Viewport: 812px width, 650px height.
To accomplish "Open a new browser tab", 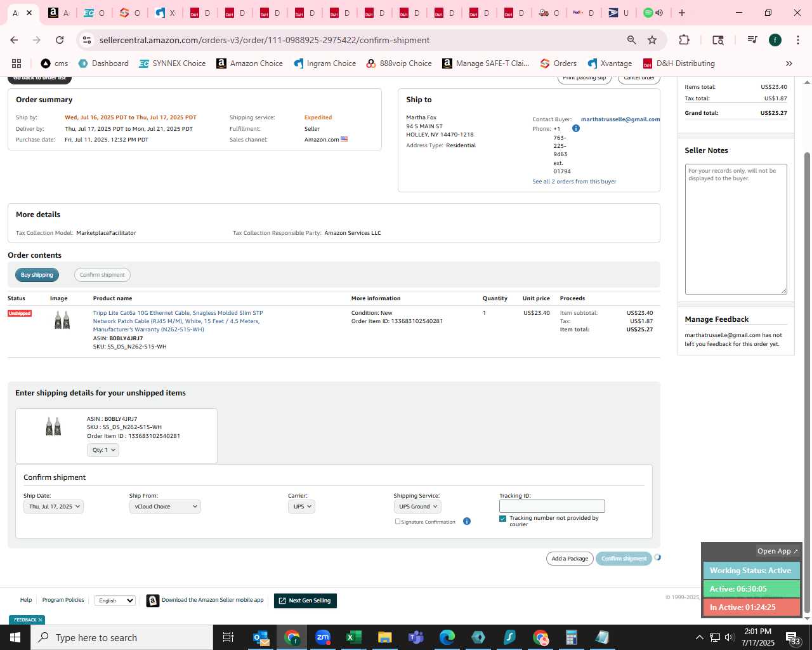I will [682, 13].
